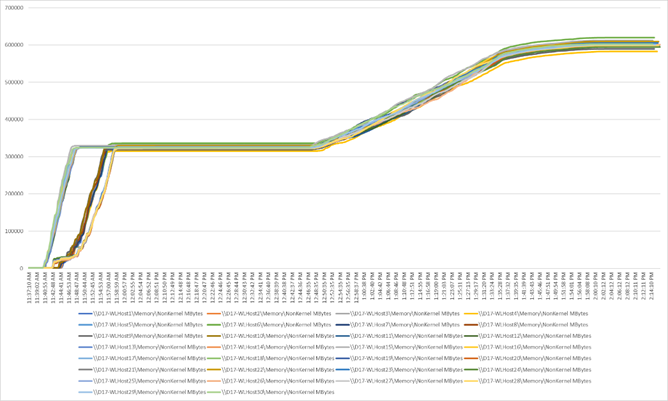Screen dimensions: 668x401
Task: Pick the D17-WLHost11 legend entry
Action: [399, 336]
